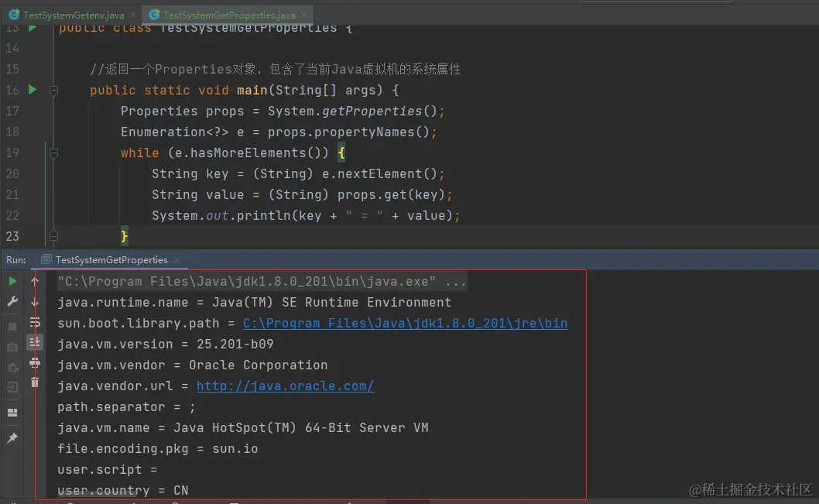Viewport: 819px width, 504px height.
Task: Click the java.vm.version = 25.201-b09 line
Action: (x=166, y=345)
